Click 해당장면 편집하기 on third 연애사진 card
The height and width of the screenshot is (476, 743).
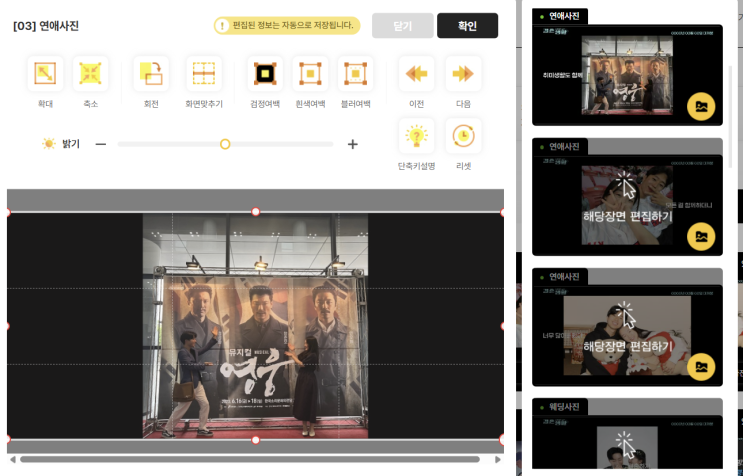[x=627, y=347]
